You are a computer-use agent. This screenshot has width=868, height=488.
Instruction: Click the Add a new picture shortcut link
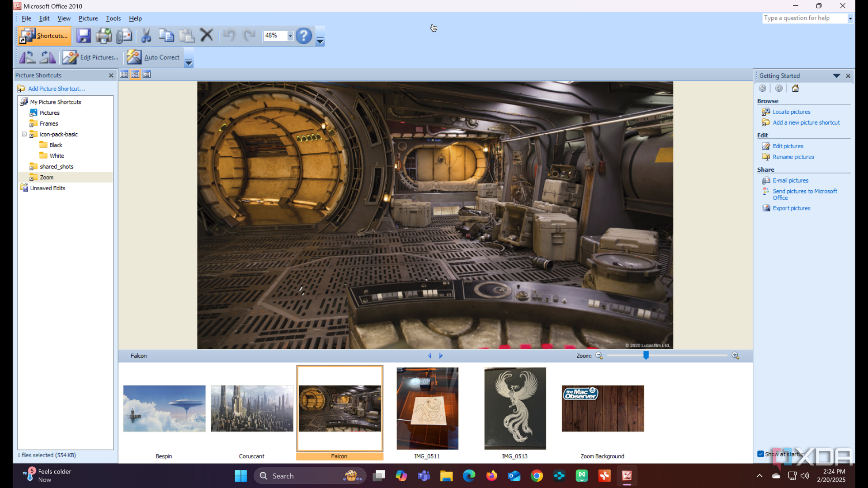(806, 122)
